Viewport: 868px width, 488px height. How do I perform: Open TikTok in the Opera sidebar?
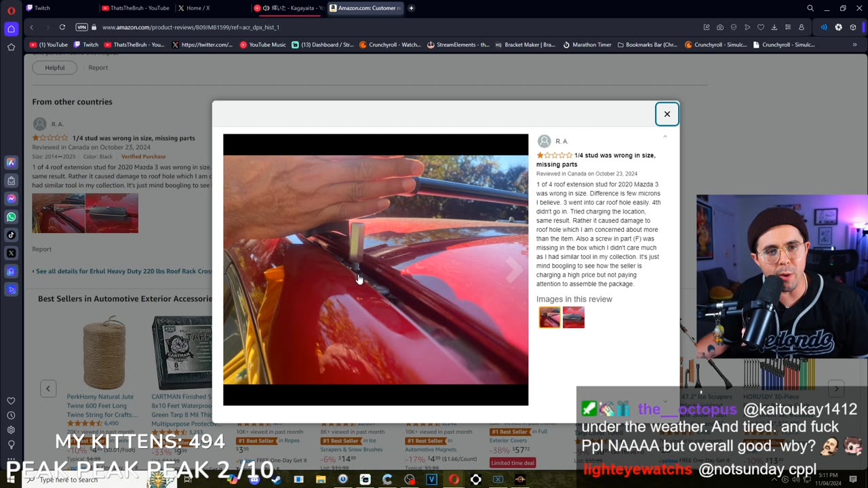click(x=11, y=235)
